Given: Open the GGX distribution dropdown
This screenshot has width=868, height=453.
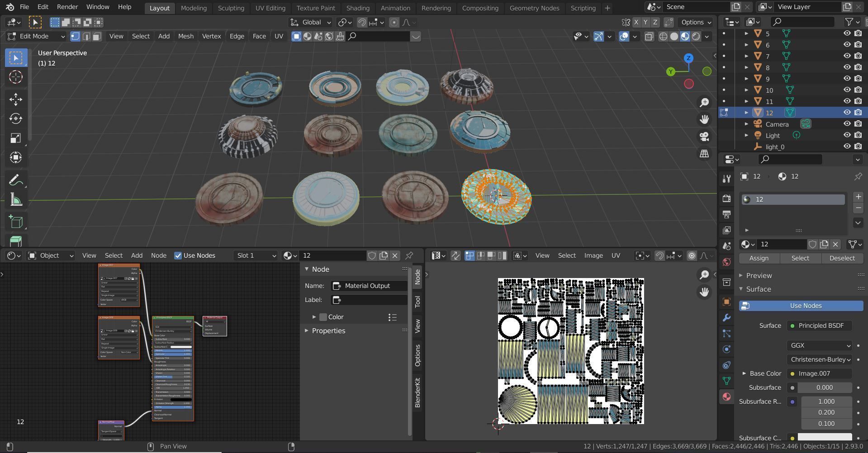Looking at the screenshot, I should pyautogui.click(x=819, y=345).
